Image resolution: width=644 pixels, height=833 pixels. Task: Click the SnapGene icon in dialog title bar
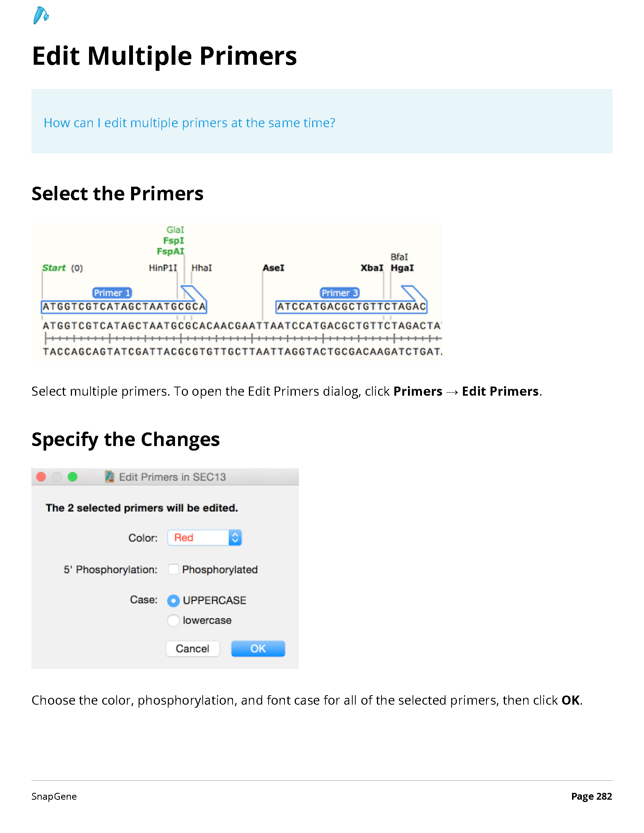click(x=109, y=477)
